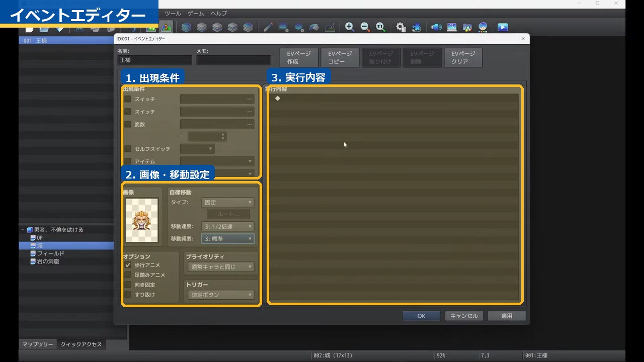
Task: Enable the second スイッチ condition checkbox
Action: [128, 112]
